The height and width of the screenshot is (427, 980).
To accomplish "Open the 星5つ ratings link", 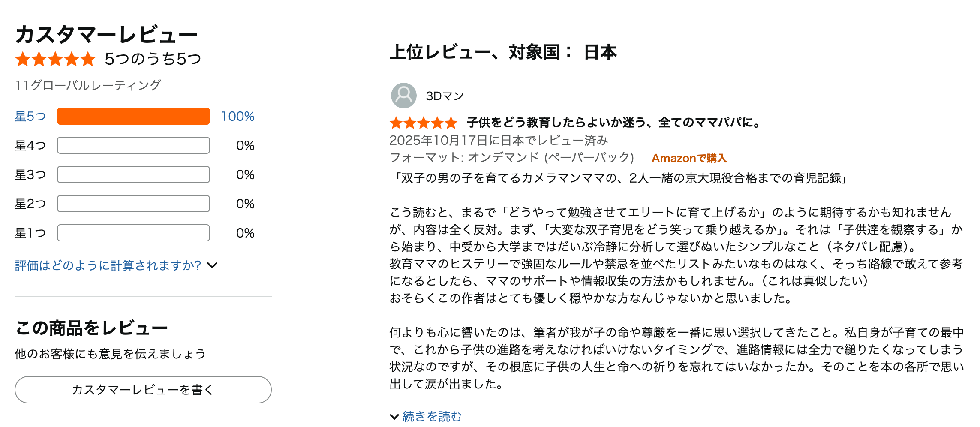I will pyautogui.click(x=30, y=116).
